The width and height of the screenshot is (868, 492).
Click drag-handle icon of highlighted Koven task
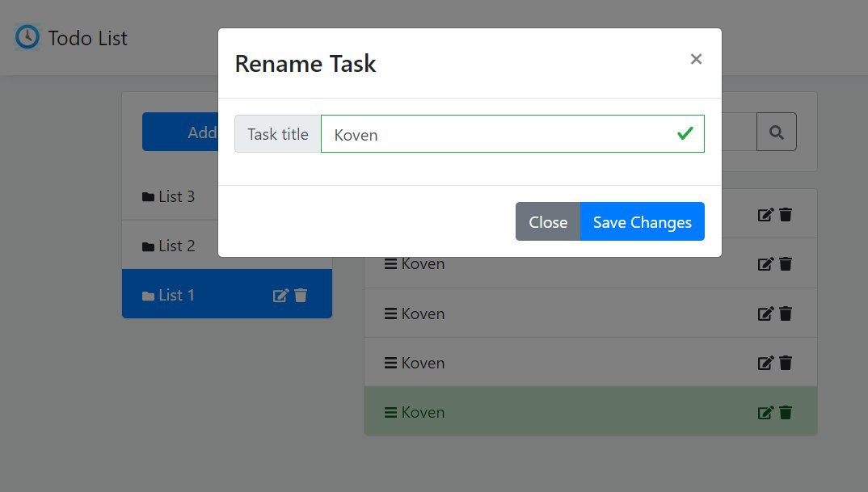click(x=390, y=413)
